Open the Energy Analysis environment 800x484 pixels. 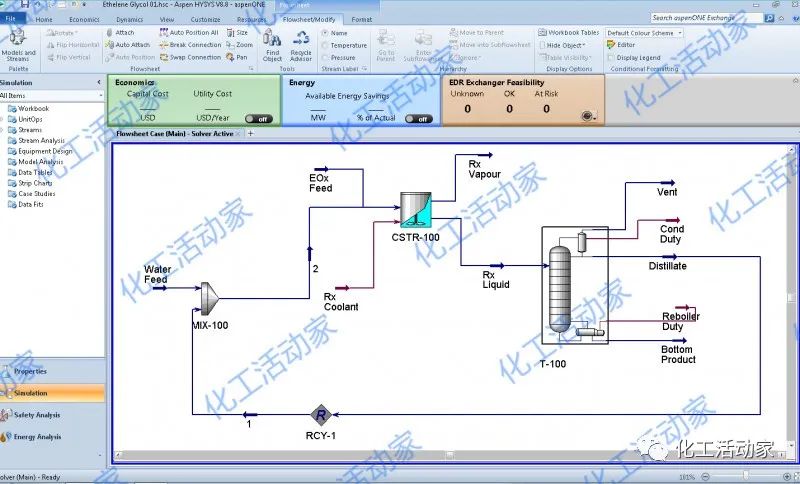click(x=52, y=437)
